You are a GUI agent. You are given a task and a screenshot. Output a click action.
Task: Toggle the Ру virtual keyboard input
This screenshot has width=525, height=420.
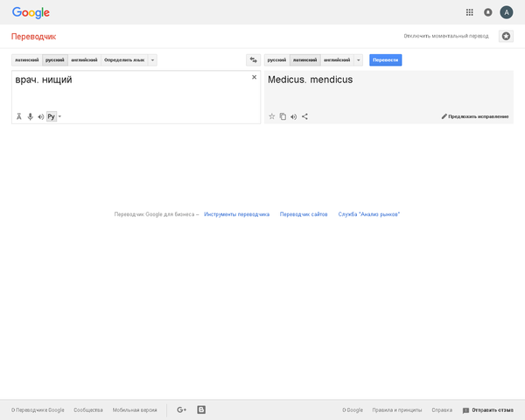click(x=52, y=116)
